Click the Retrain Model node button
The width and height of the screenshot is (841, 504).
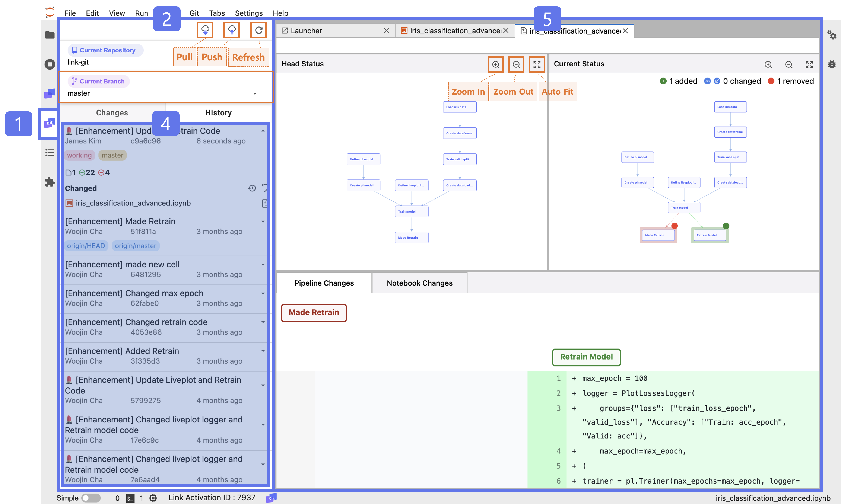point(586,357)
